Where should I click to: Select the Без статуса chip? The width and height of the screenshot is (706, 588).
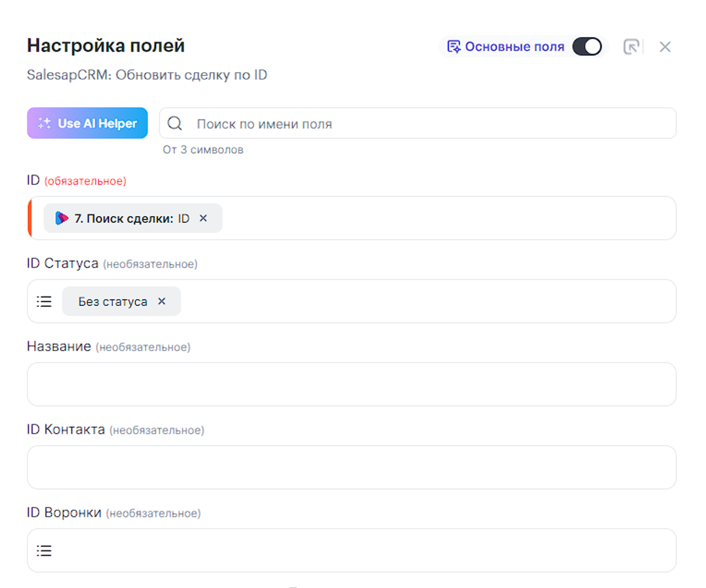point(113,301)
